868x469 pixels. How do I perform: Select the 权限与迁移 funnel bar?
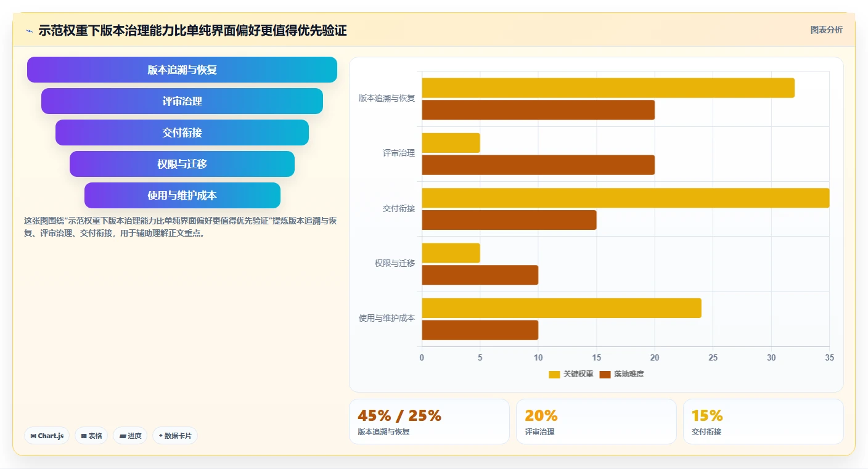tap(182, 164)
